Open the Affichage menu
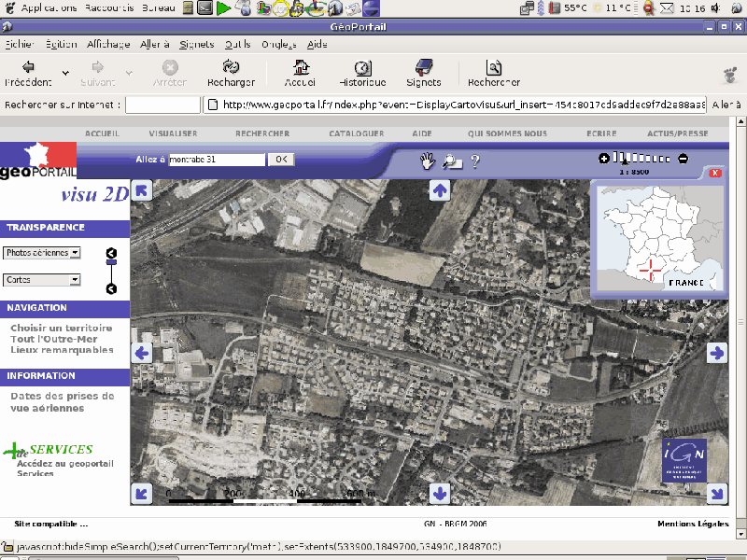This screenshot has height=560, width=747. tap(108, 44)
